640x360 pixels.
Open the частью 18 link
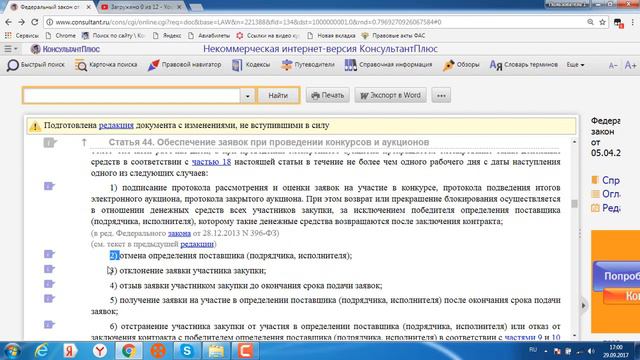point(211,162)
